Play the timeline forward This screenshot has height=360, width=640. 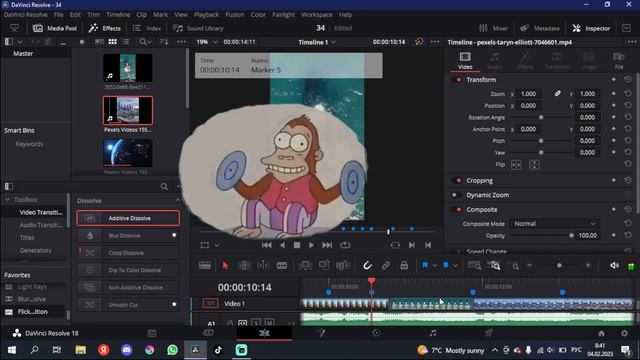(311, 245)
